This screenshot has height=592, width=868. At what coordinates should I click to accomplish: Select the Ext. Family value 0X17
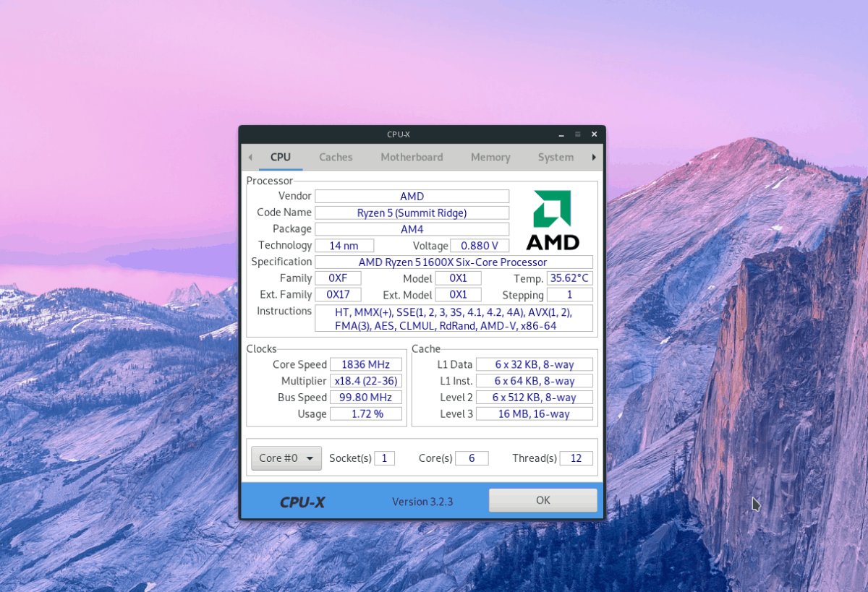click(338, 295)
